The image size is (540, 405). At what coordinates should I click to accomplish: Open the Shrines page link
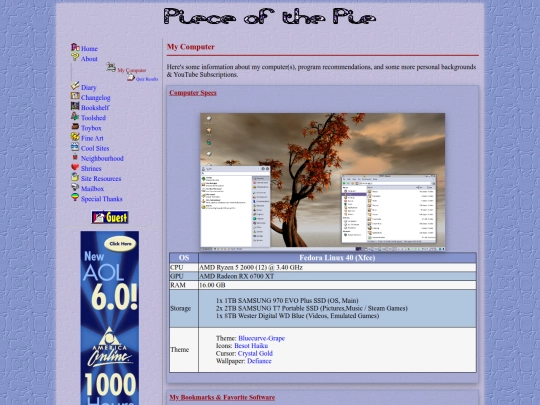(x=91, y=168)
